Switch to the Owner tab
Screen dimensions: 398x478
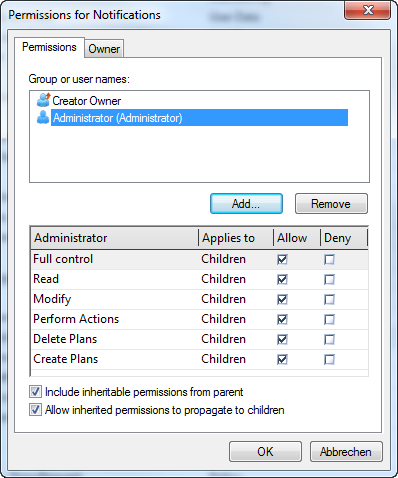point(104,49)
